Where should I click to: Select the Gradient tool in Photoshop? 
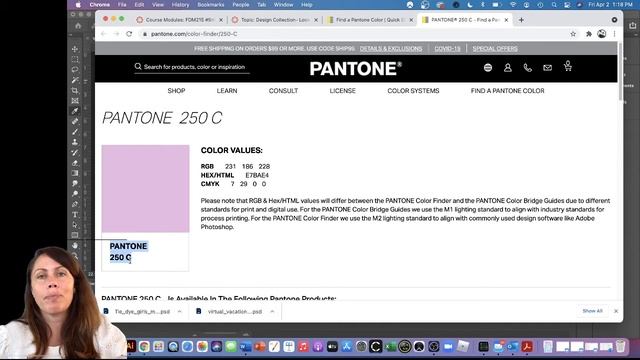75,173
